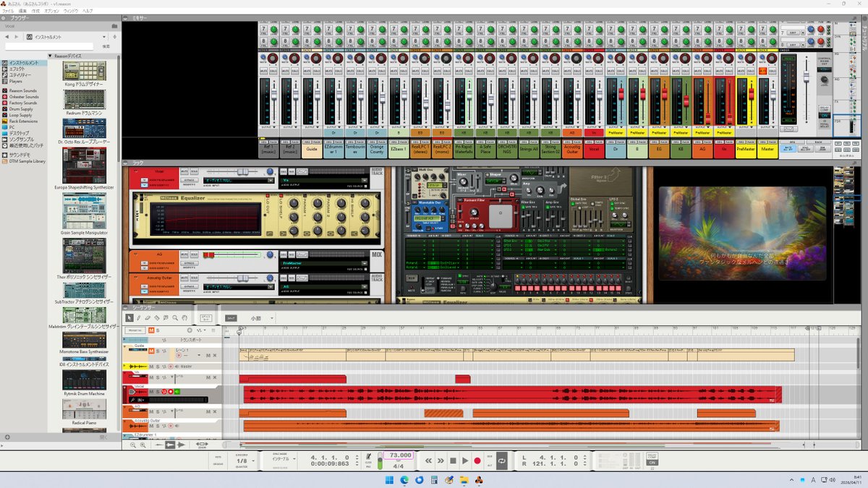Toggle the loop button in transport
The height and width of the screenshot is (488, 868).
click(501, 461)
